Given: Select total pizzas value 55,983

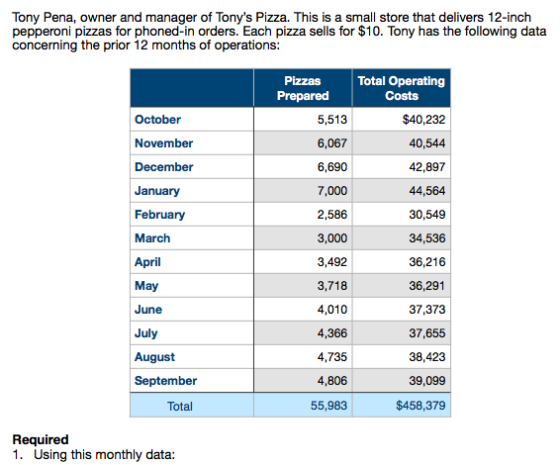Looking at the screenshot, I should pos(329,406).
